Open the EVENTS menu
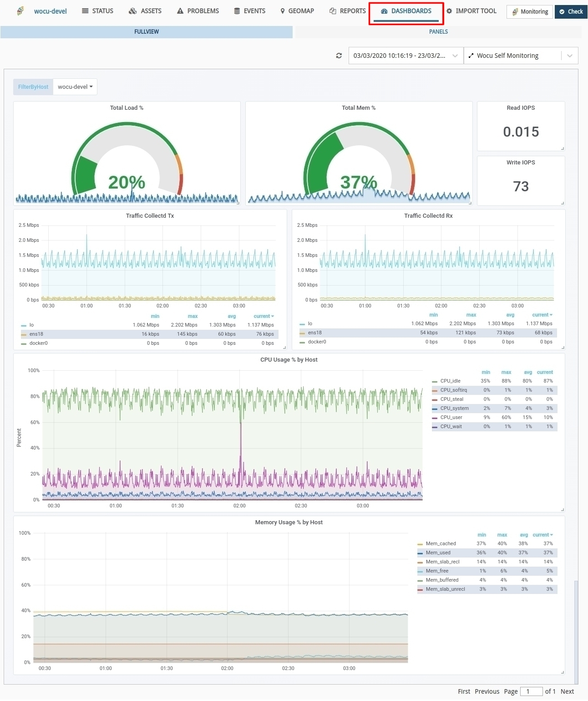This screenshot has height=701, width=588. coord(250,11)
